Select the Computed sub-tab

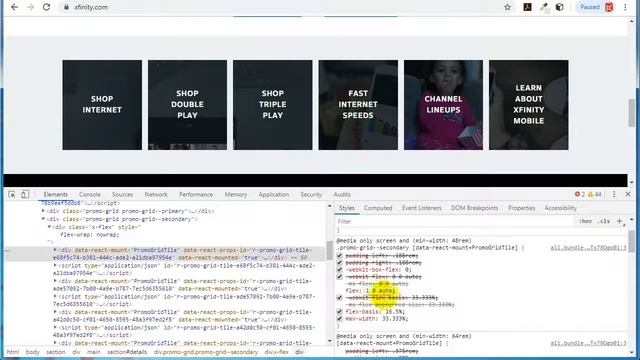tap(378, 208)
